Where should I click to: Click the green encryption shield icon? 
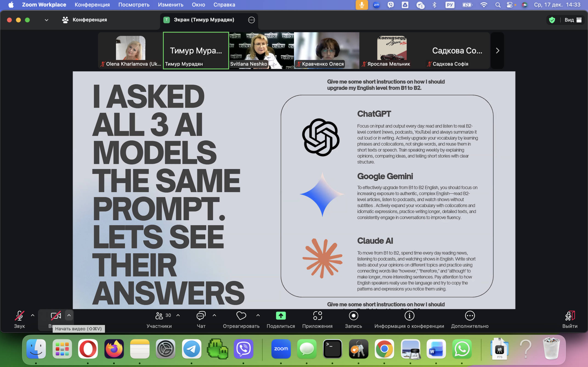pyautogui.click(x=552, y=20)
